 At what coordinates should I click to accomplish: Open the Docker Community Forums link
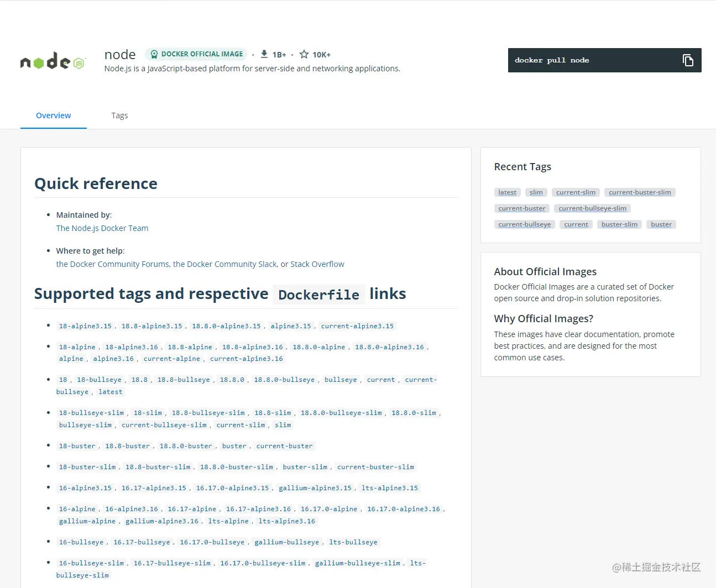[x=113, y=264]
